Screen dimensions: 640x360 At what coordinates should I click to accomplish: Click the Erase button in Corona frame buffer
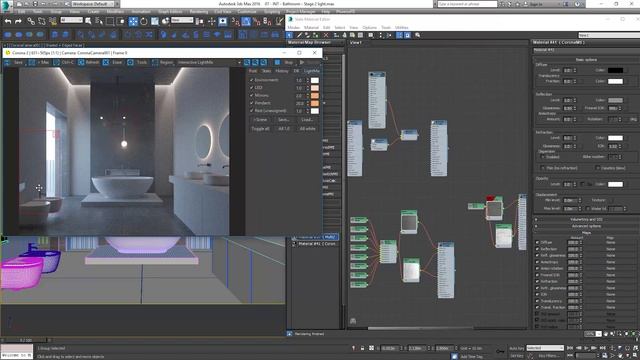pos(113,62)
